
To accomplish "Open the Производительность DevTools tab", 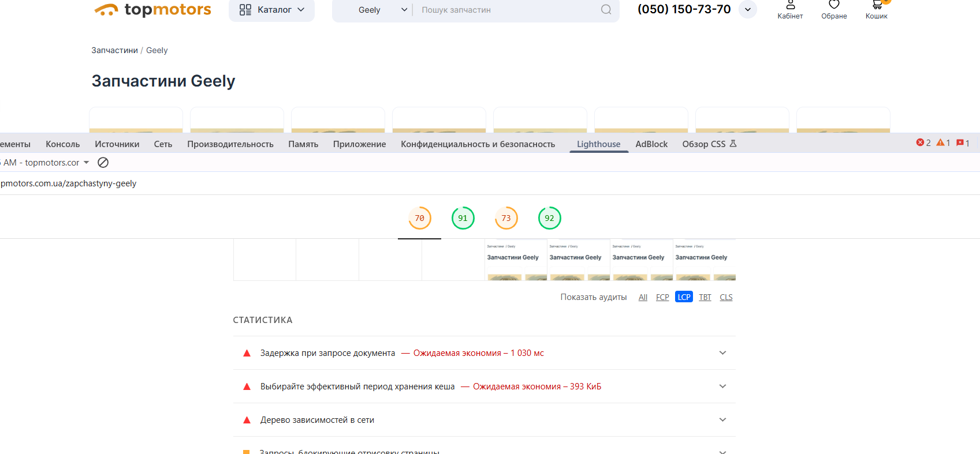I will [x=230, y=144].
